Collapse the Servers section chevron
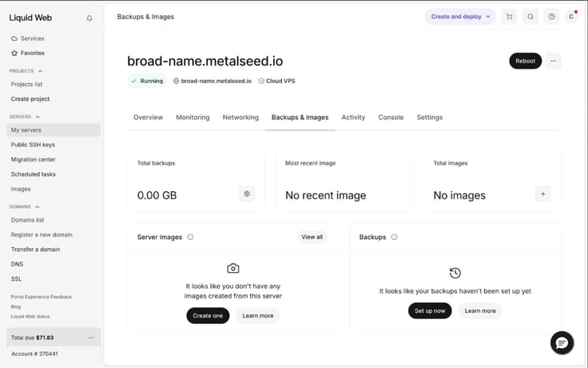The width and height of the screenshot is (588, 368). [x=38, y=117]
